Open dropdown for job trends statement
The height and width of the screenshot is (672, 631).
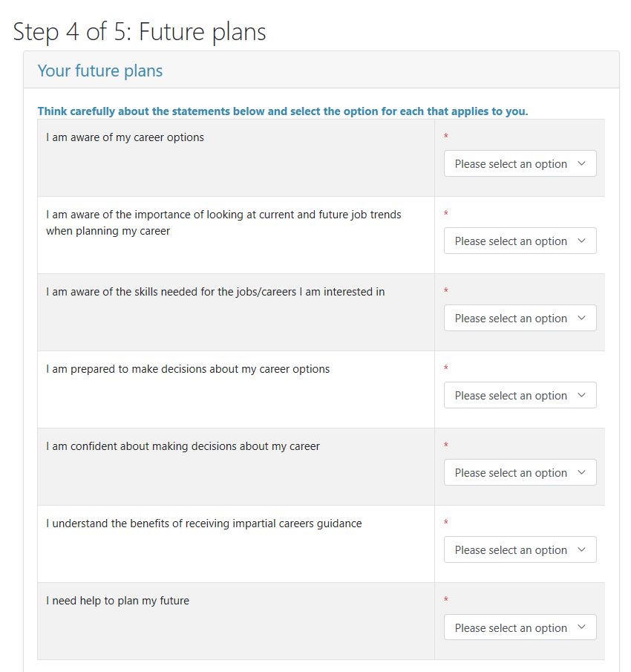[x=520, y=241]
